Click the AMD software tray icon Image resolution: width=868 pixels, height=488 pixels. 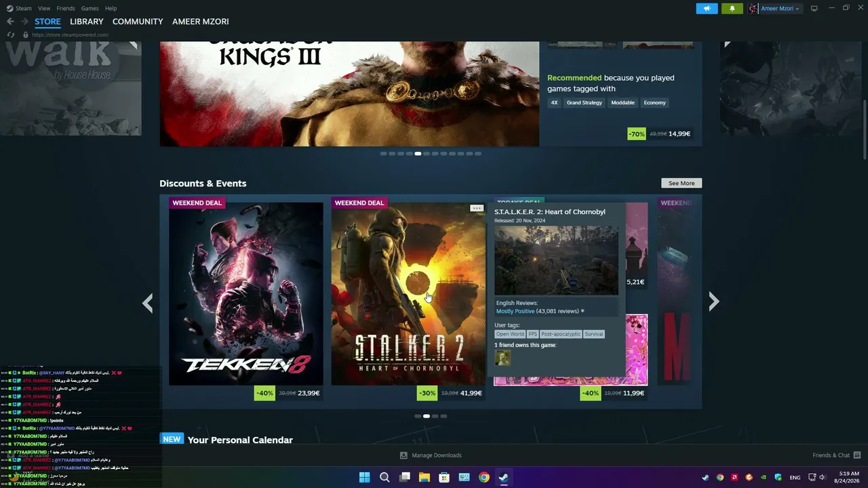click(734, 477)
